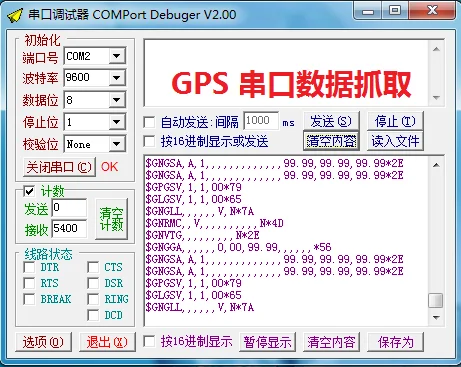Click the 退出(X) button

[107, 342]
